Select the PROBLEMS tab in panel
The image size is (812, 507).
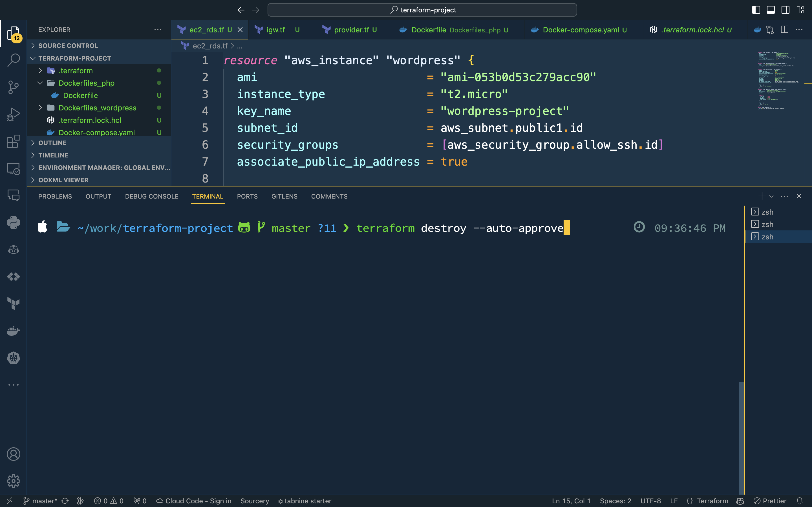[x=55, y=196]
